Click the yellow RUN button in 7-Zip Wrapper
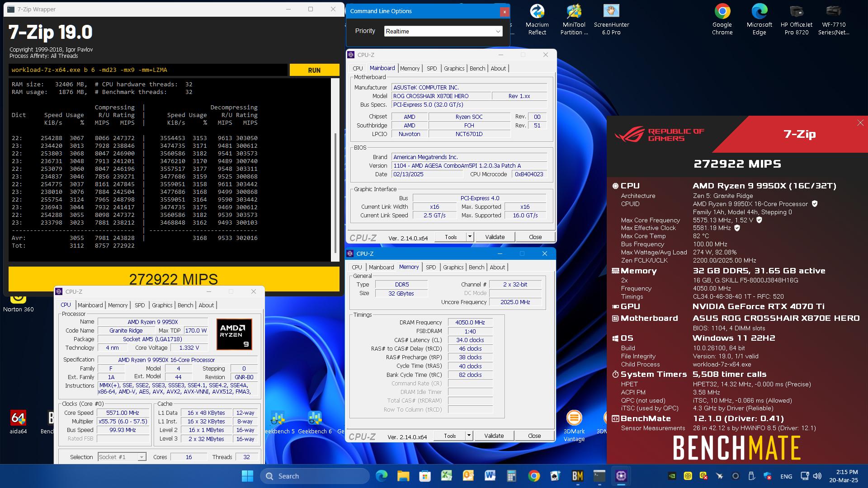The width and height of the screenshot is (868, 488). click(314, 70)
